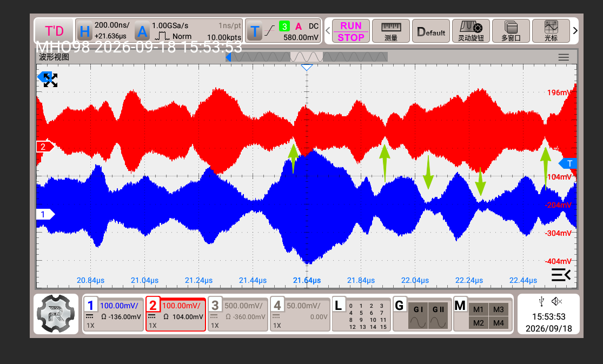Image resolution: width=603 pixels, height=364 pixels.
Task: Open the 多窗口 multi-window view
Action: pyautogui.click(x=511, y=31)
